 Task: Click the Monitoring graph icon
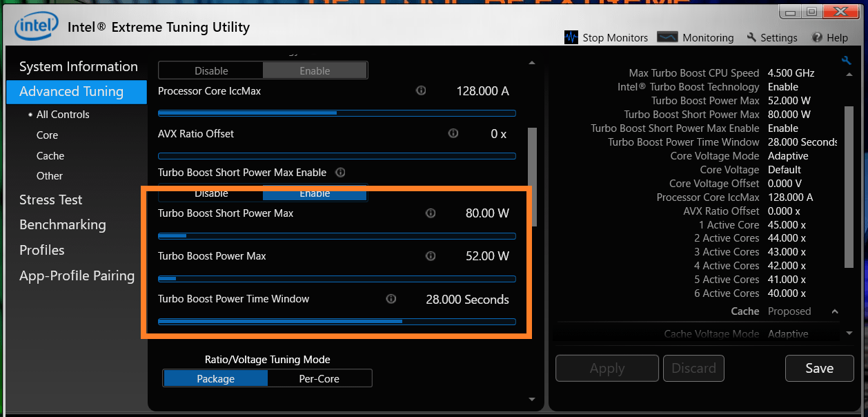coord(667,37)
